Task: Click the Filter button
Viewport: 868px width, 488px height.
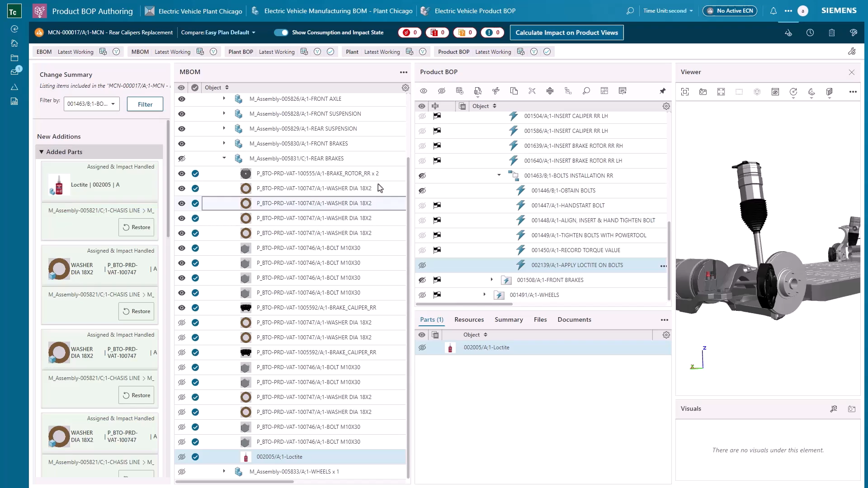Action: click(x=145, y=104)
